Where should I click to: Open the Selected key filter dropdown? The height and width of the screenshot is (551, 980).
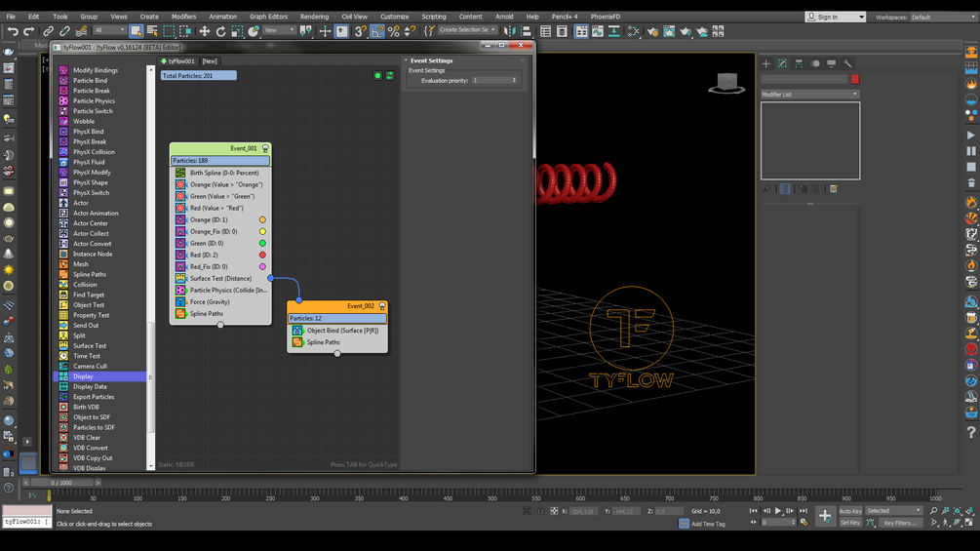click(894, 510)
